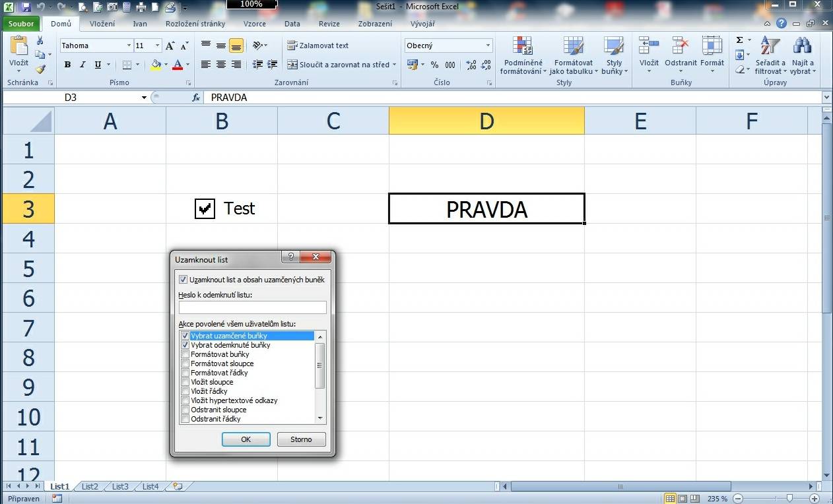Cancel the dialog with Storno button
Viewport: 833px width, 504px height.
pyautogui.click(x=301, y=439)
